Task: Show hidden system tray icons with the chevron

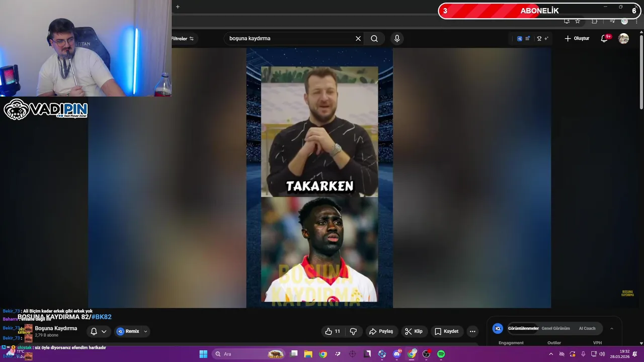Action: (551, 354)
